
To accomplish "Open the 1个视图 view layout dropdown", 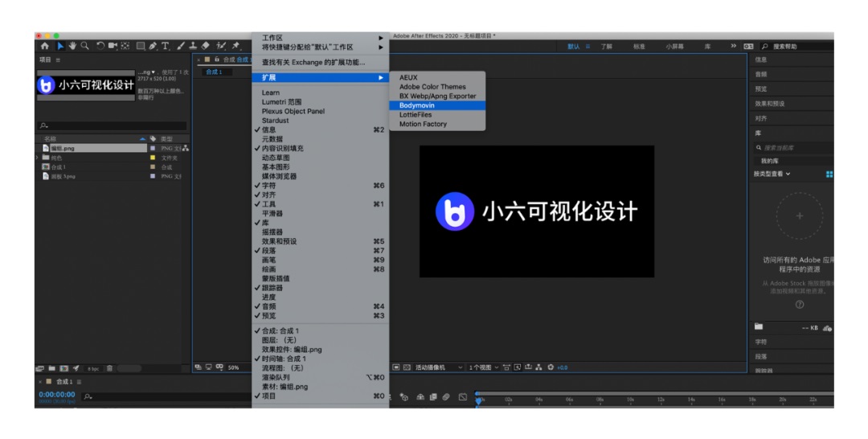I will click(484, 367).
